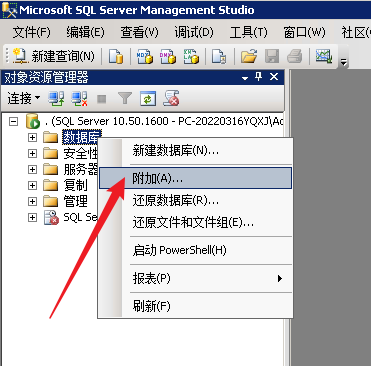Click the Open File folder icon
The height and width of the screenshot is (366, 371).
click(x=249, y=56)
